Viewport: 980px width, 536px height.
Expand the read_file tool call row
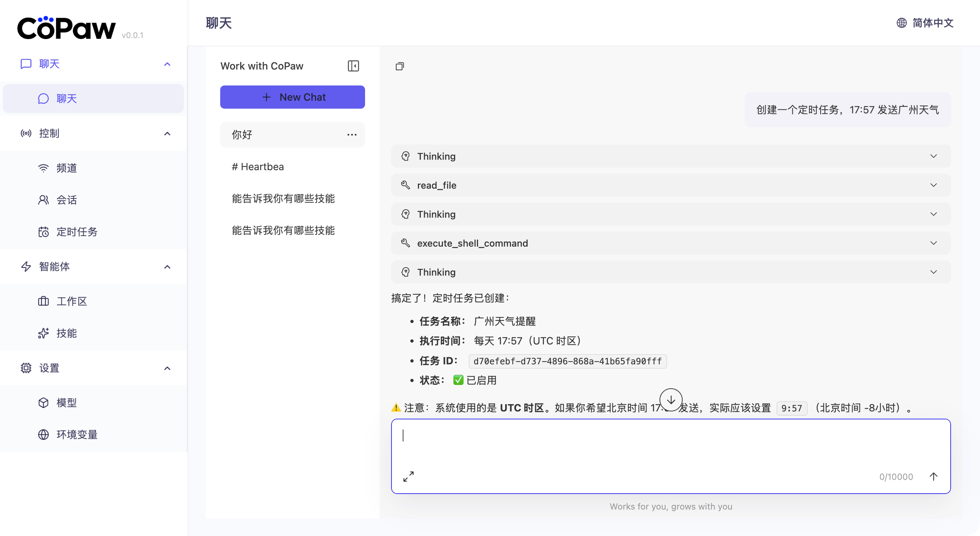670,185
